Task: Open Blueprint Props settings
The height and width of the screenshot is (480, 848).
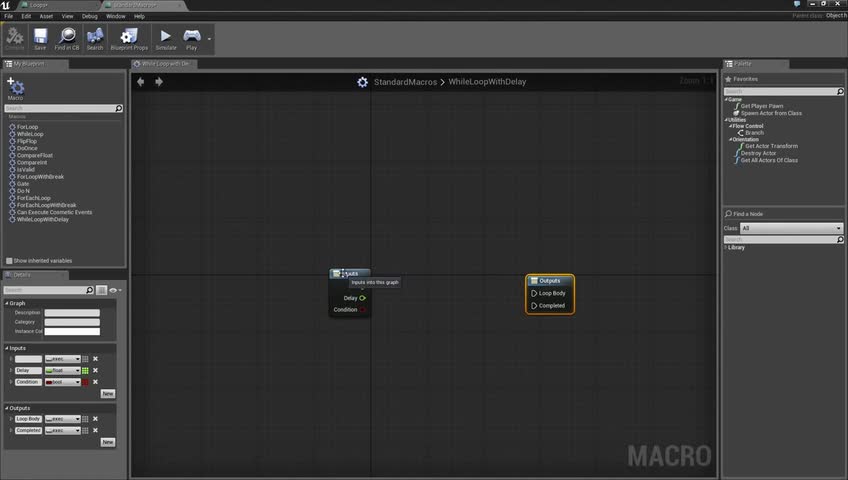Action: click(129, 36)
